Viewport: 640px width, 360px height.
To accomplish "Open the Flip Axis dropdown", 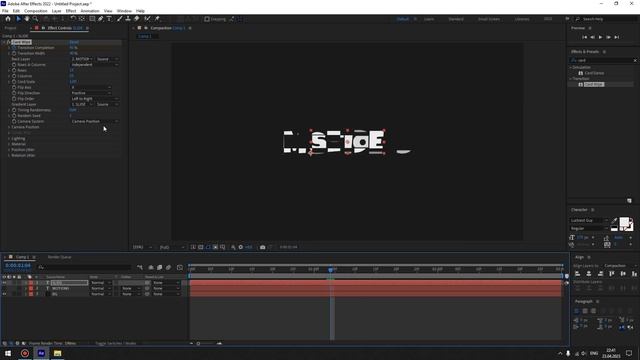I will point(91,87).
